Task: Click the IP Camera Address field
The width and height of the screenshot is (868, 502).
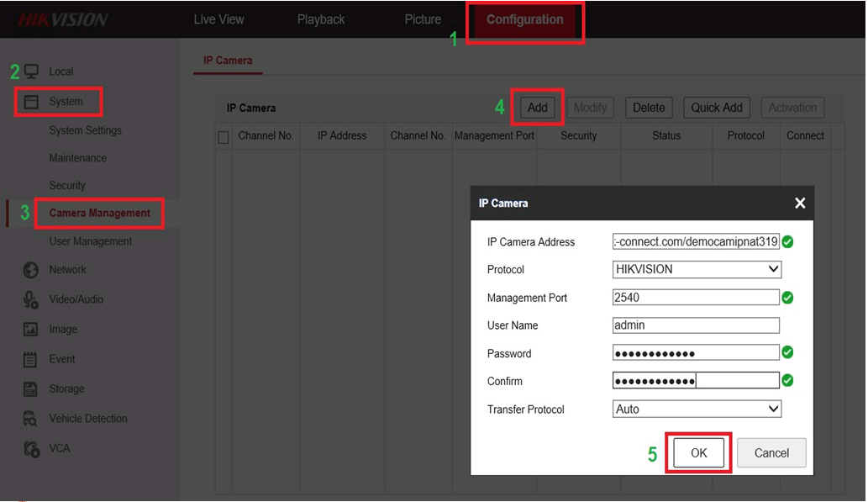Action: pyautogui.click(x=696, y=241)
